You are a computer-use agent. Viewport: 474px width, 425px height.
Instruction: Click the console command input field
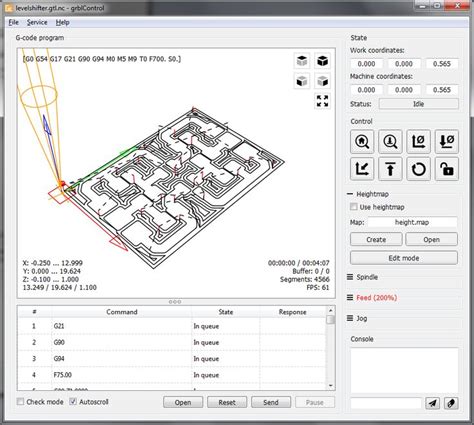point(386,403)
